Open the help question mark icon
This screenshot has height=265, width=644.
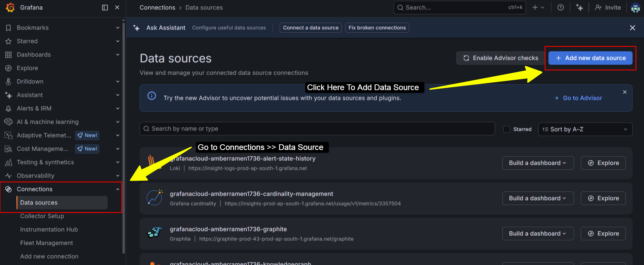[x=561, y=7]
